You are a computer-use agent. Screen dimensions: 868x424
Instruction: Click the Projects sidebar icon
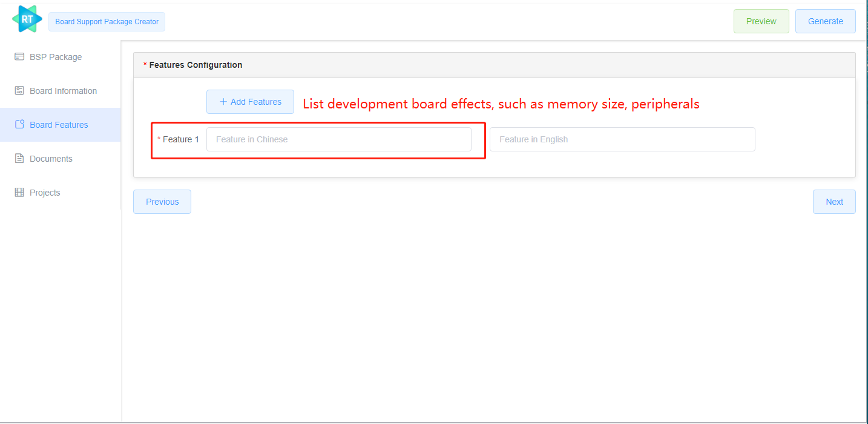19,192
